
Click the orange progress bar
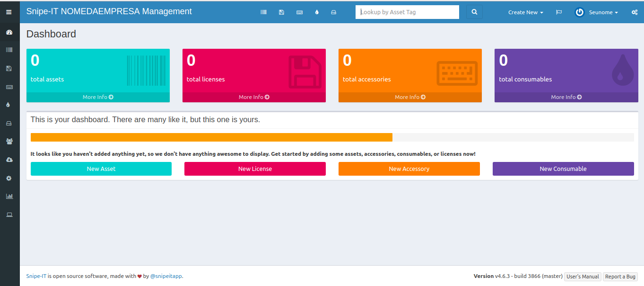click(211, 137)
